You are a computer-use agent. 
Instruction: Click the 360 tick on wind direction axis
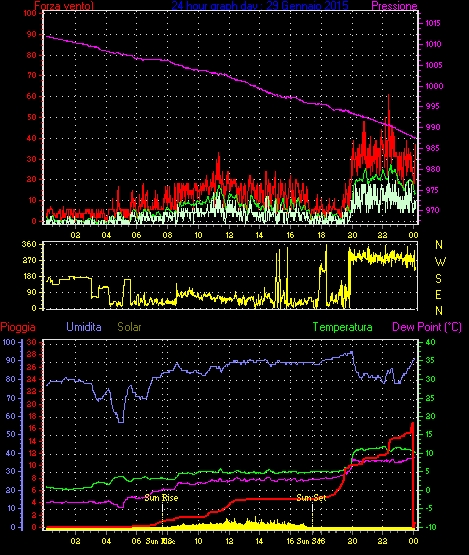coord(29,245)
